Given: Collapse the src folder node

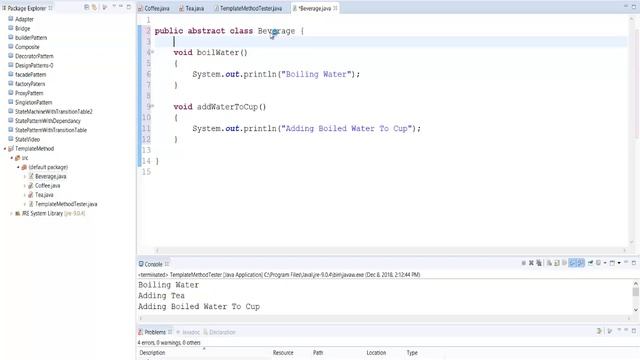Looking at the screenshot, I should (11, 158).
